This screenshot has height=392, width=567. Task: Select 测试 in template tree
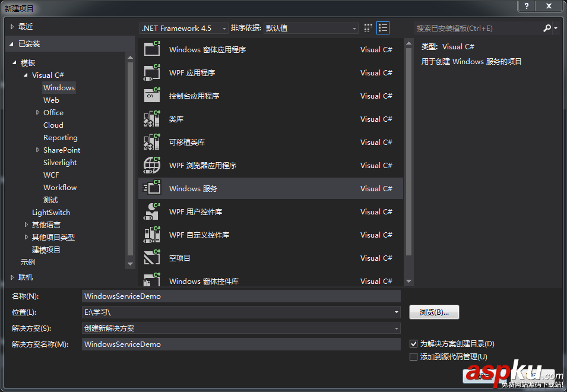(50, 200)
